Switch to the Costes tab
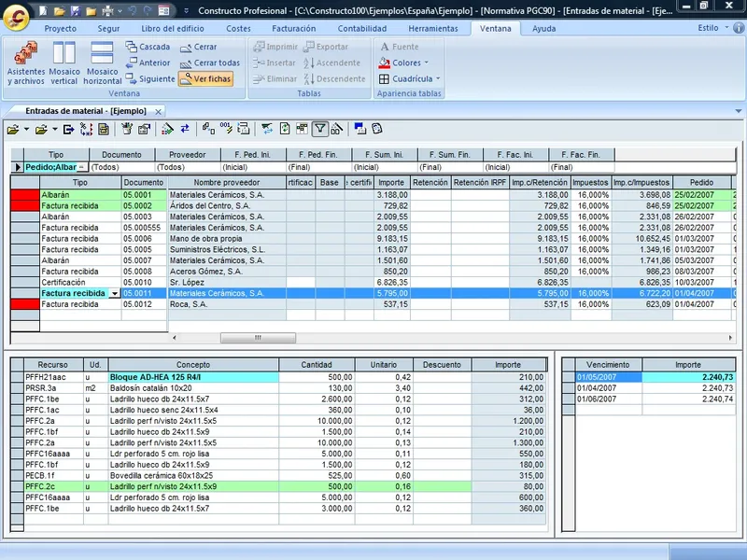Screen dimensions: 747x560 238,29
